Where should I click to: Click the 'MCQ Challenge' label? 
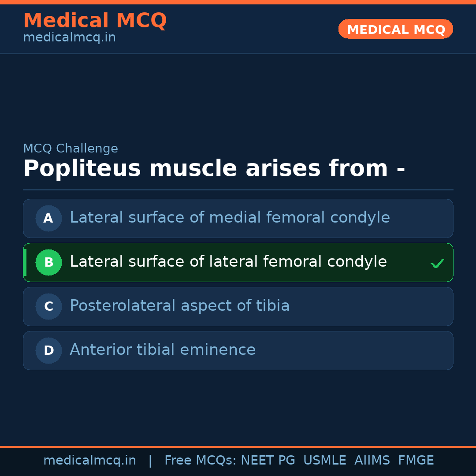pyautogui.click(x=71, y=149)
